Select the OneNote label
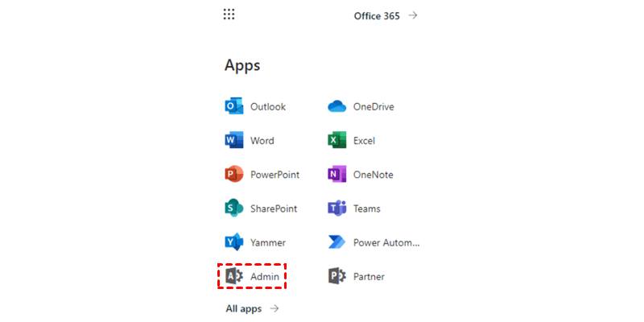This screenshot has width=644, height=322. (374, 175)
